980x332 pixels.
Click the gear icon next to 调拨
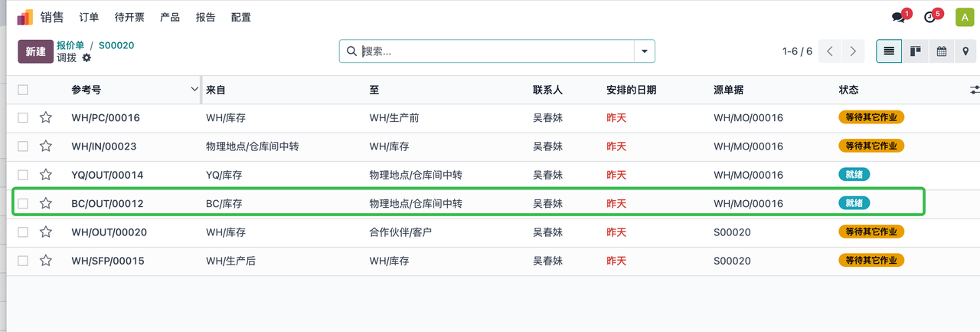(x=87, y=58)
